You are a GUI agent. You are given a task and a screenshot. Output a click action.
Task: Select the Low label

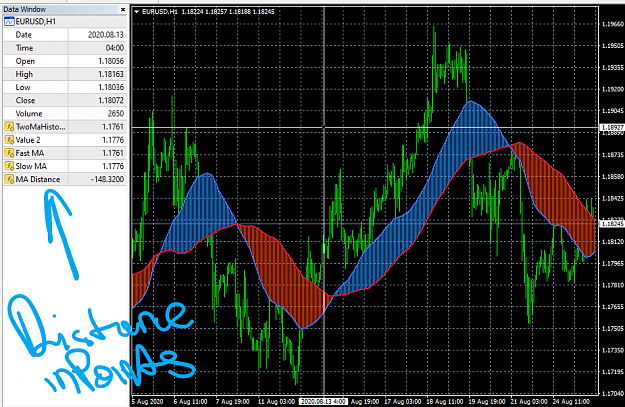click(23, 87)
